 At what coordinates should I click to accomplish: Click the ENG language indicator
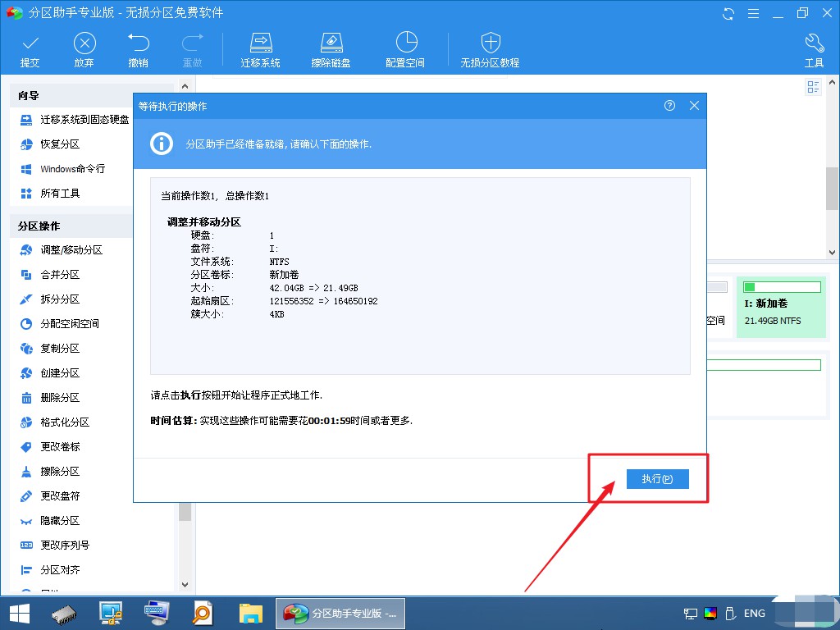[755, 614]
